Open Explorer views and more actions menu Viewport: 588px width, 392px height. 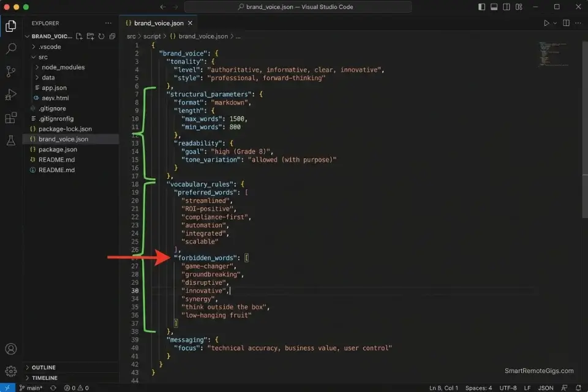(x=108, y=23)
